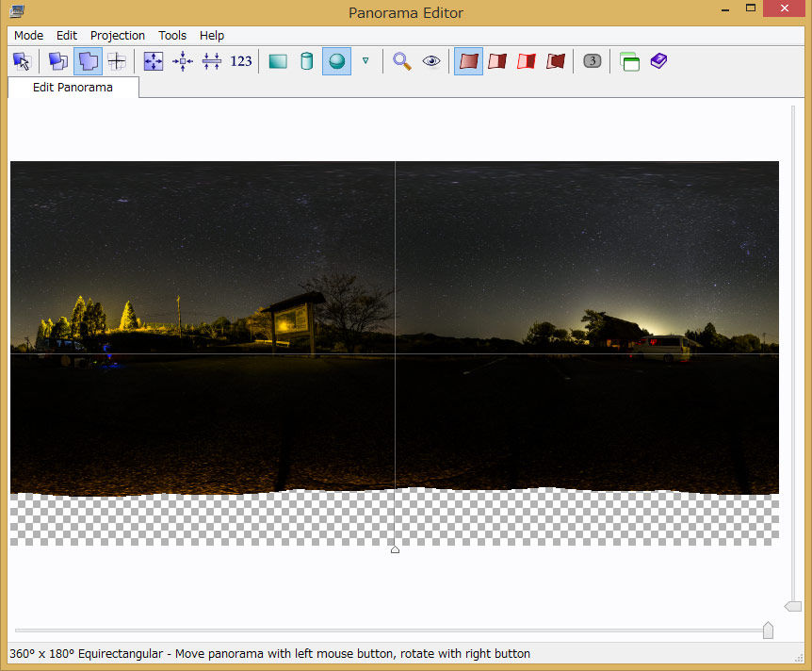Open the Projection menu
The width and height of the screenshot is (812, 671).
coord(118,35)
